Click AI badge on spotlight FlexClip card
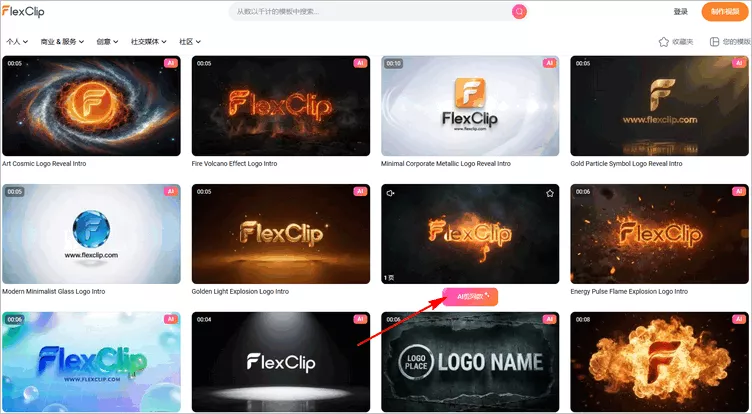This screenshot has width=752, height=414. (x=360, y=319)
